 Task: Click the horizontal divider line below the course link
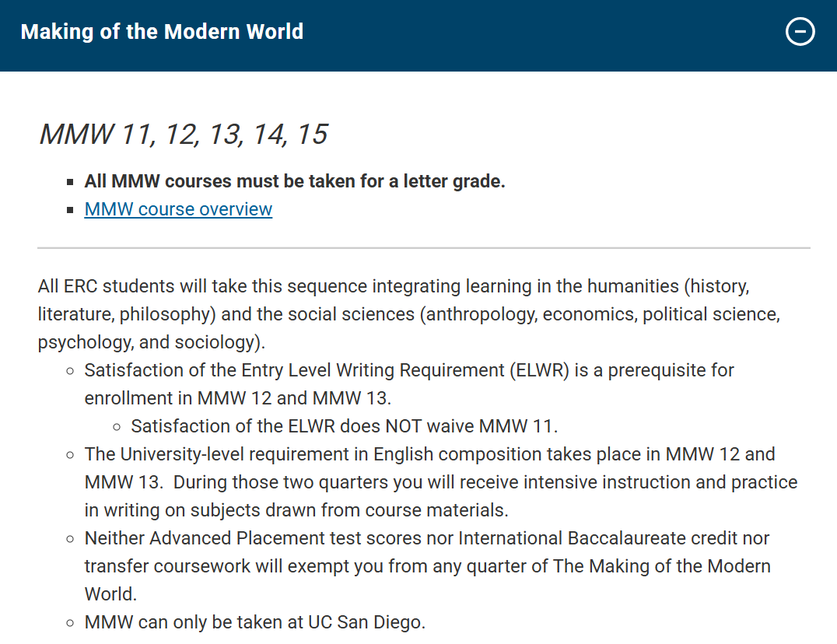coord(423,248)
